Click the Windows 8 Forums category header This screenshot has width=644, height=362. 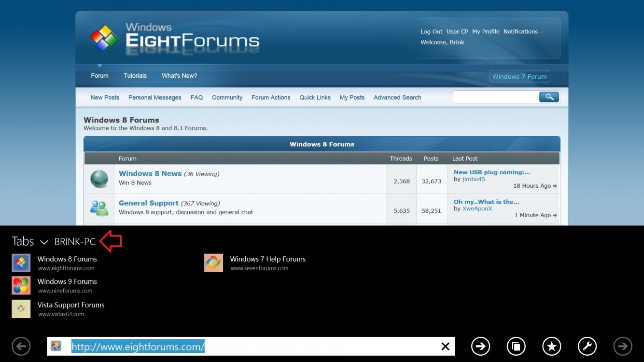(322, 144)
